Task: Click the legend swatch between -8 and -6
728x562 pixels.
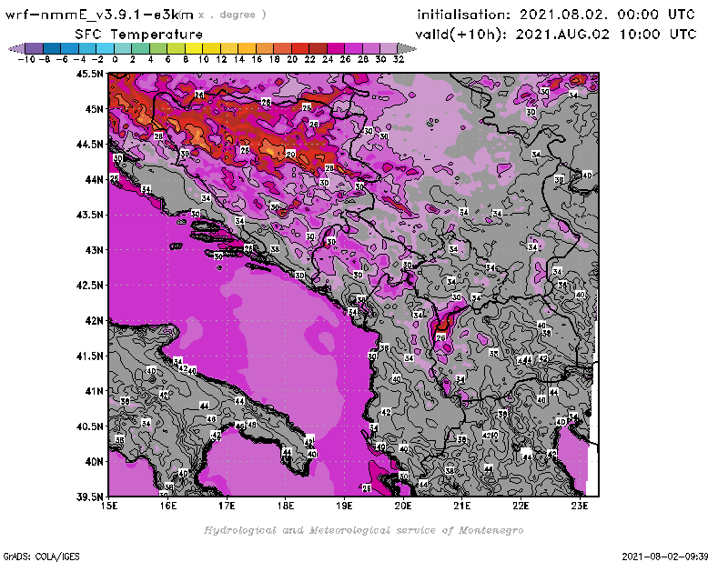Action: pos(52,48)
